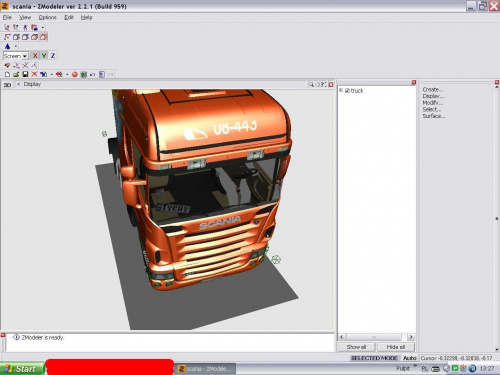
Task: Expand the Surface... command group
Action: click(x=434, y=116)
